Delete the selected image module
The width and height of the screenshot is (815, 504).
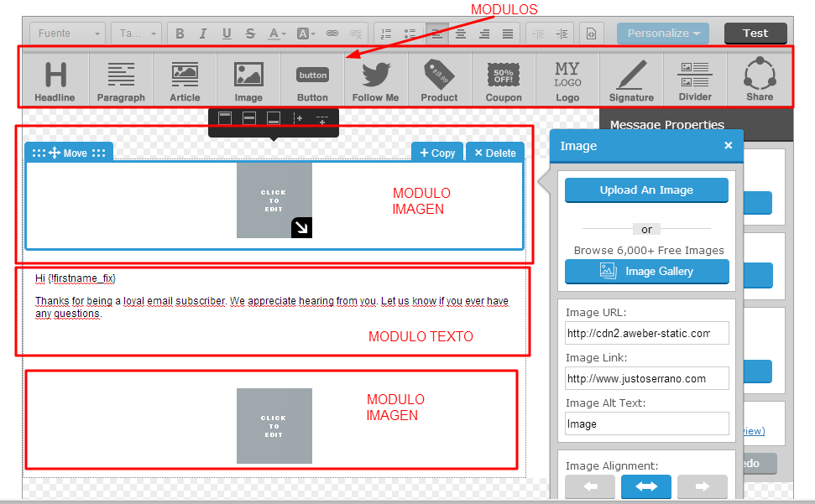pos(494,153)
